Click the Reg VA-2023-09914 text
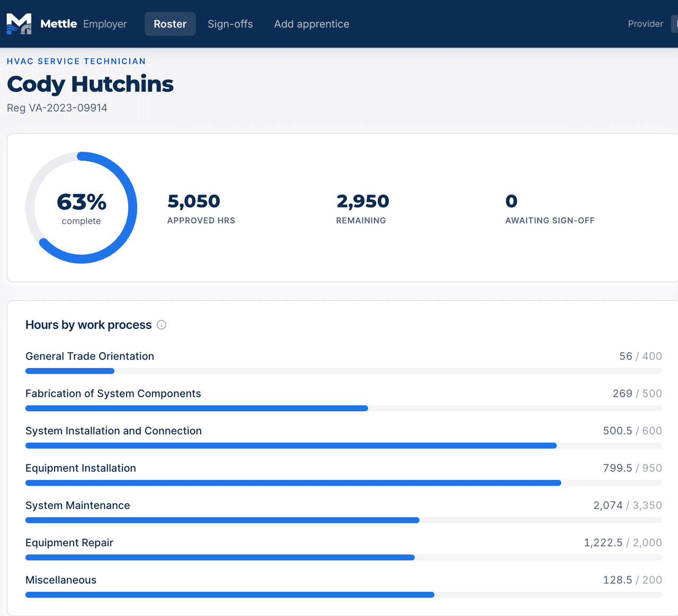This screenshot has height=616, width=678. pyautogui.click(x=57, y=108)
